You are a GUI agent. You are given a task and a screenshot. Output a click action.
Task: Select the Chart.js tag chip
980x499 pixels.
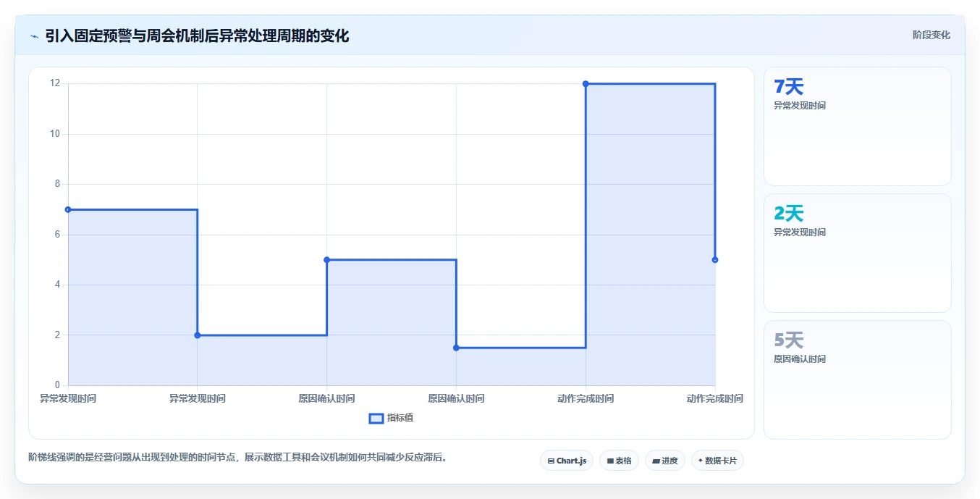coord(567,461)
